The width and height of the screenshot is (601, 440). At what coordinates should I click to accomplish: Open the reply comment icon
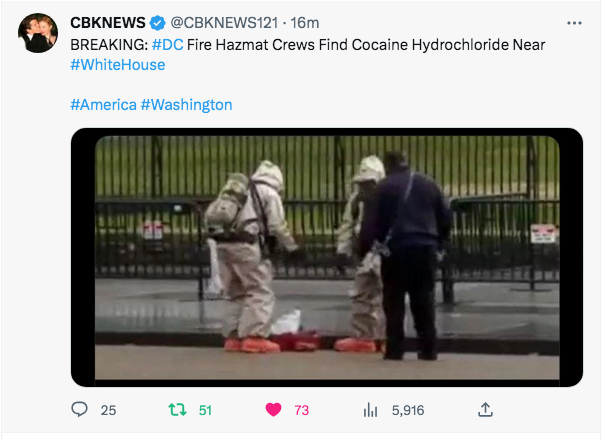click(79, 409)
